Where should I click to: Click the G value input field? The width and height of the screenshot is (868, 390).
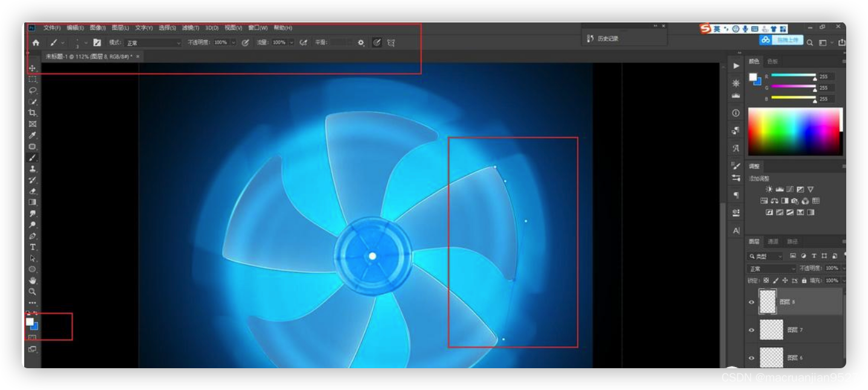pos(826,88)
